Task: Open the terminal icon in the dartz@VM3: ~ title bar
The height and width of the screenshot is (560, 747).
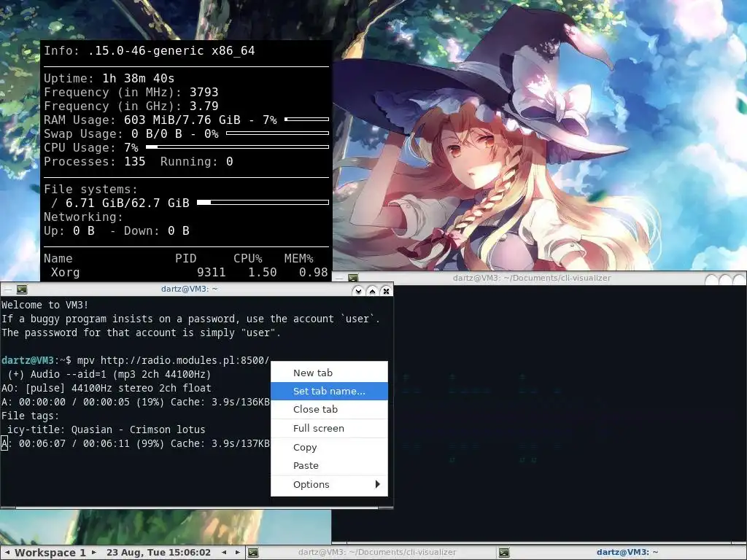Action: click(x=22, y=289)
